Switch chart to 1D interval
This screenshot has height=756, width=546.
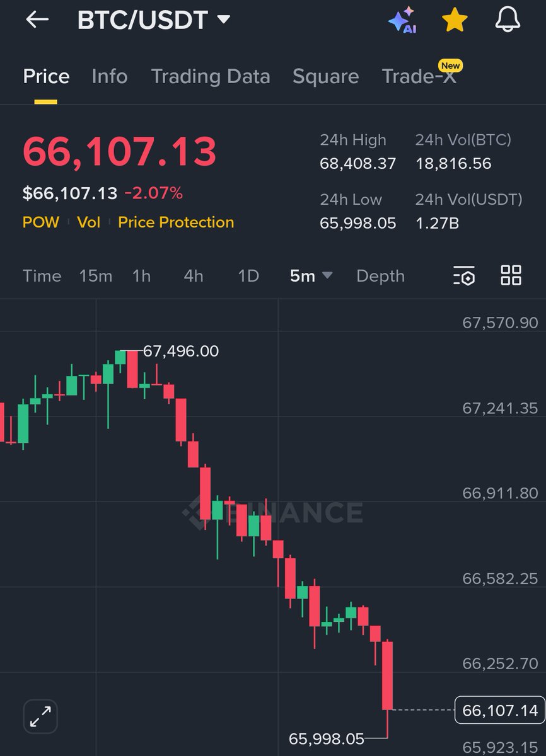[x=248, y=276]
